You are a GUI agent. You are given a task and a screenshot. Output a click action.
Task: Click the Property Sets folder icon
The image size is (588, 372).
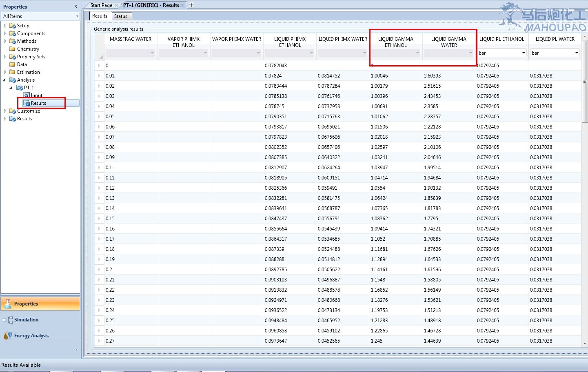pos(12,57)
